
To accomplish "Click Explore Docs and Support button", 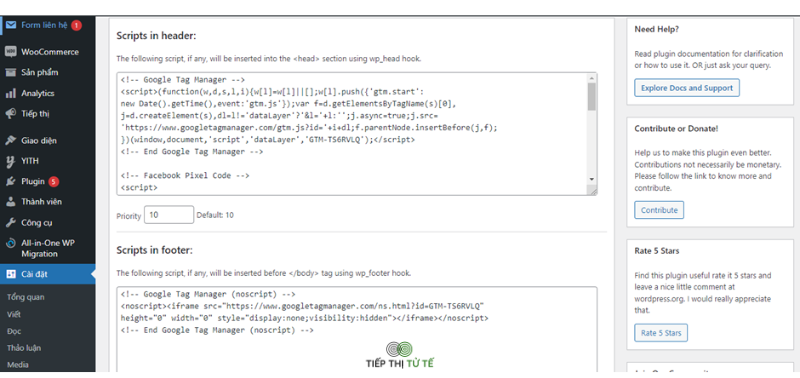I will [687, 88].
